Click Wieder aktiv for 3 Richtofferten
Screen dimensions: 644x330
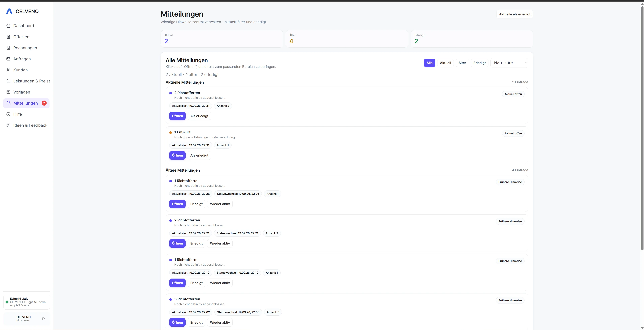tap(220, 322)
